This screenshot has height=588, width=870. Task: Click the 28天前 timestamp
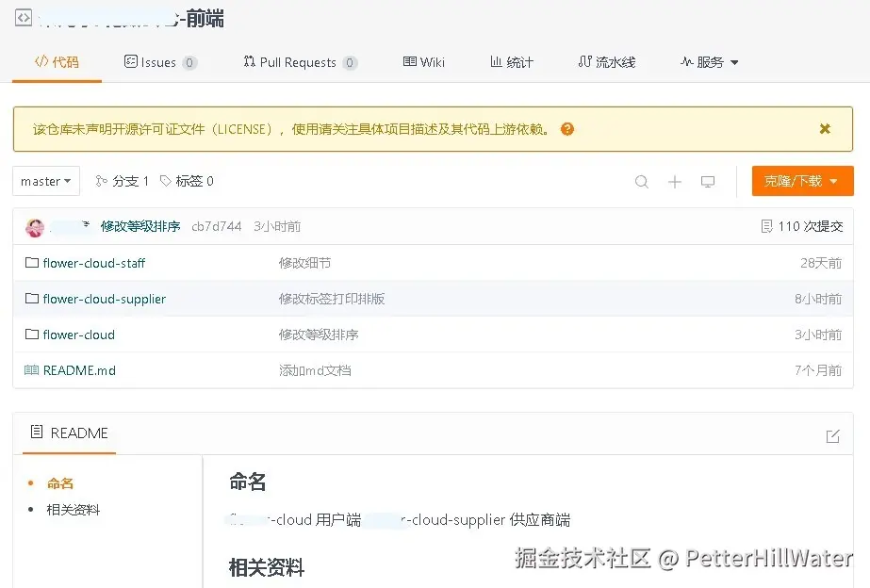[821, 263]
